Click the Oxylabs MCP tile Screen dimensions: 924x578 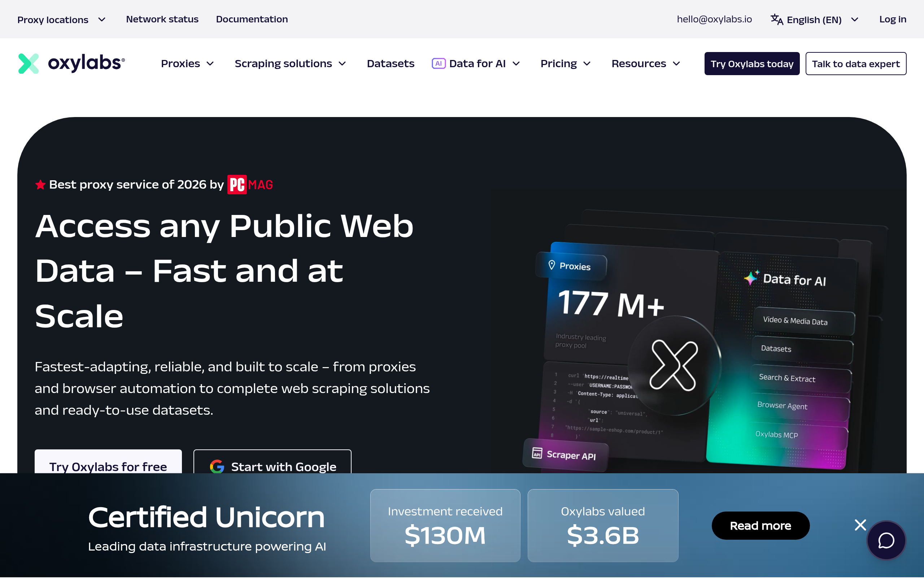797,436
